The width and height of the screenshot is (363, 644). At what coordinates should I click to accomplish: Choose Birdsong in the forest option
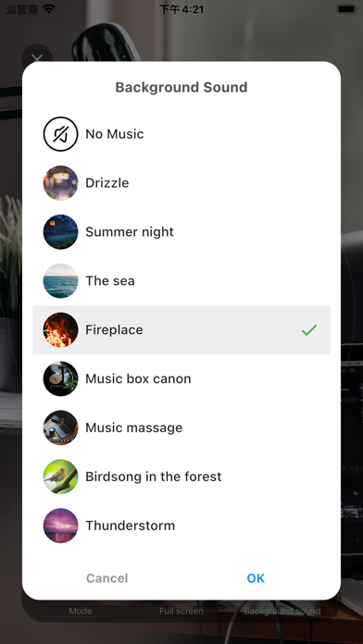(181, 476)
